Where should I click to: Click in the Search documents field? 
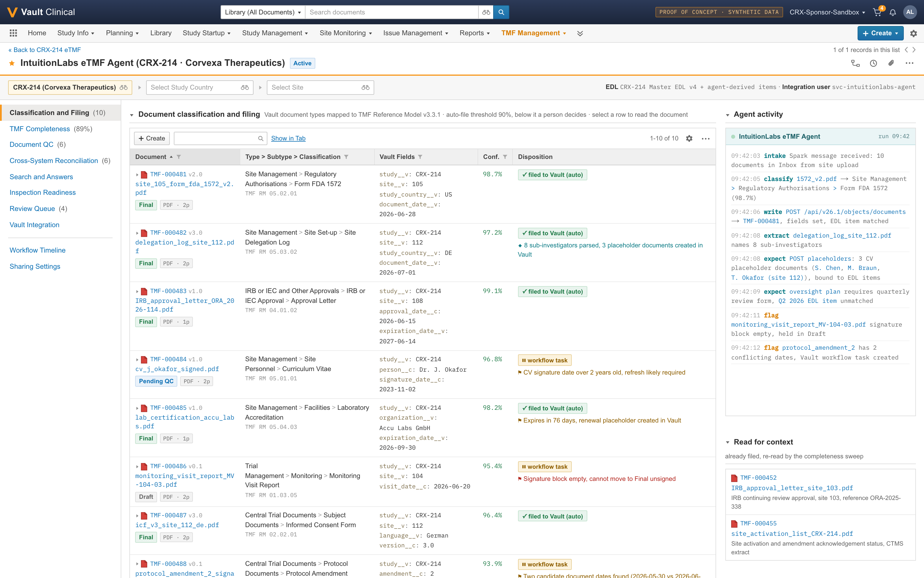pos(392,12)
